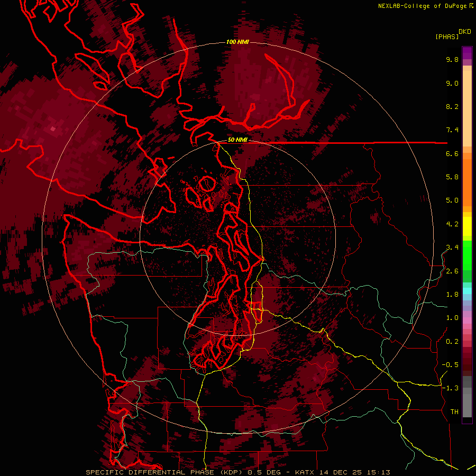Viewport: 476px width, 476px height.
Task: Click the -0.5 color scale value
Action: [450, 365]
